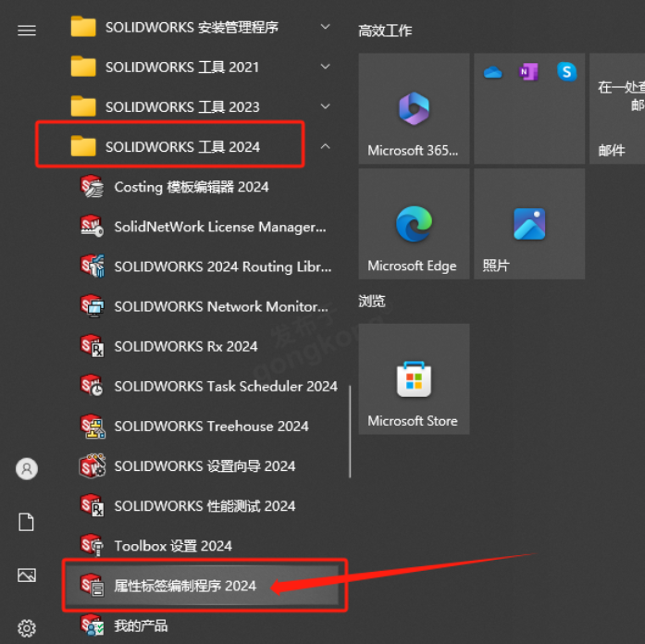This screenshot has width=645, height=644.
Task: Click the 高效工作 group heading
Action: 385,31
